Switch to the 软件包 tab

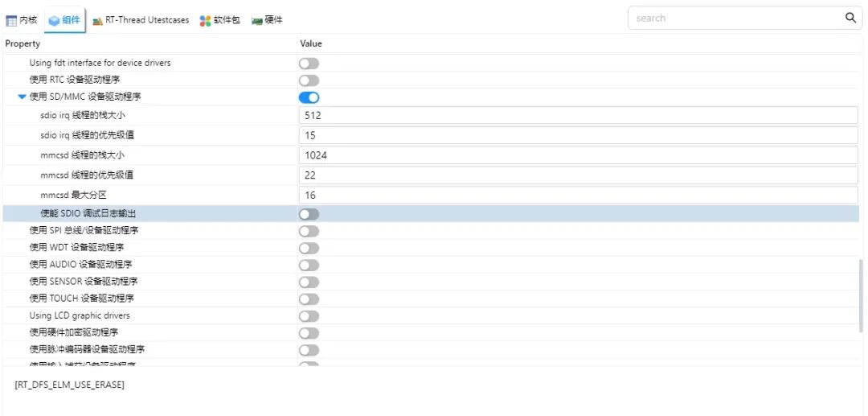tap(227, 20)
